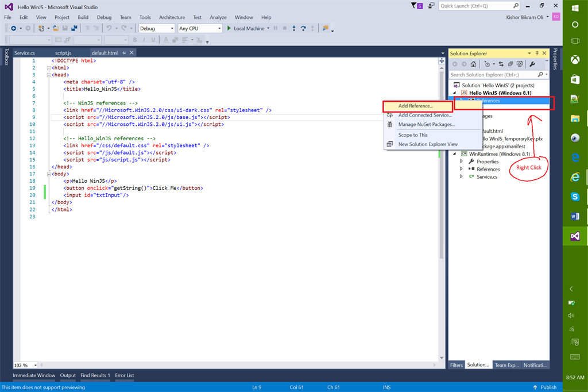
Task: Open the Visual Studio notifications flag icon
Action: tap(415, 6)
